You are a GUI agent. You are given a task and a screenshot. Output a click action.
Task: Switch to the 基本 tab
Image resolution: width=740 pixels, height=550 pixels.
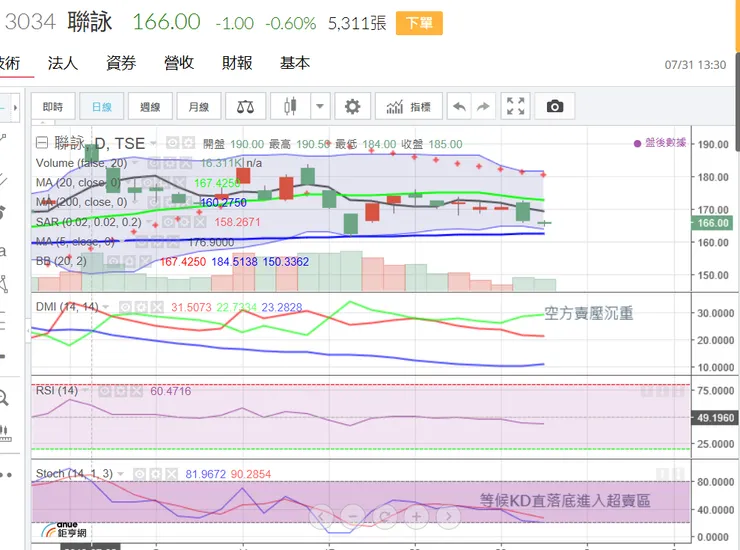[295, 63]
